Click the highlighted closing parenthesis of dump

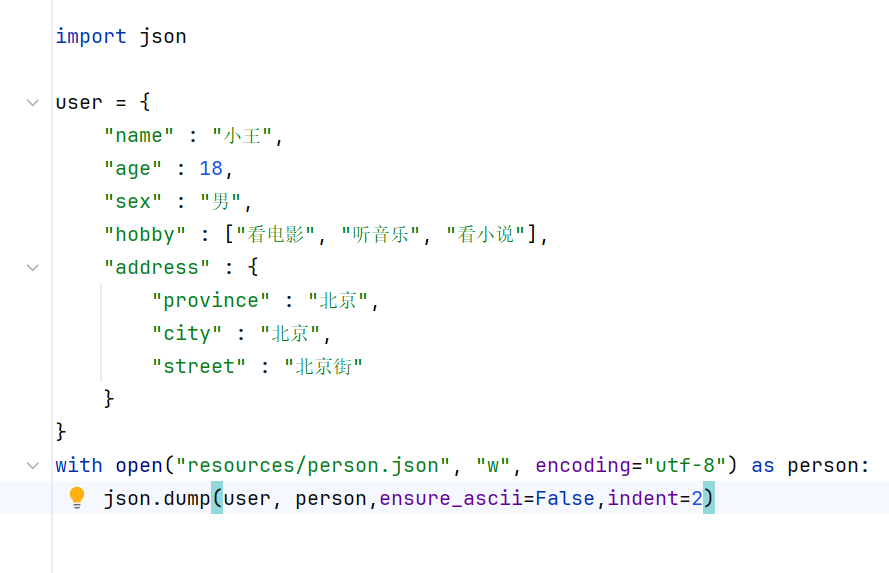709,498
